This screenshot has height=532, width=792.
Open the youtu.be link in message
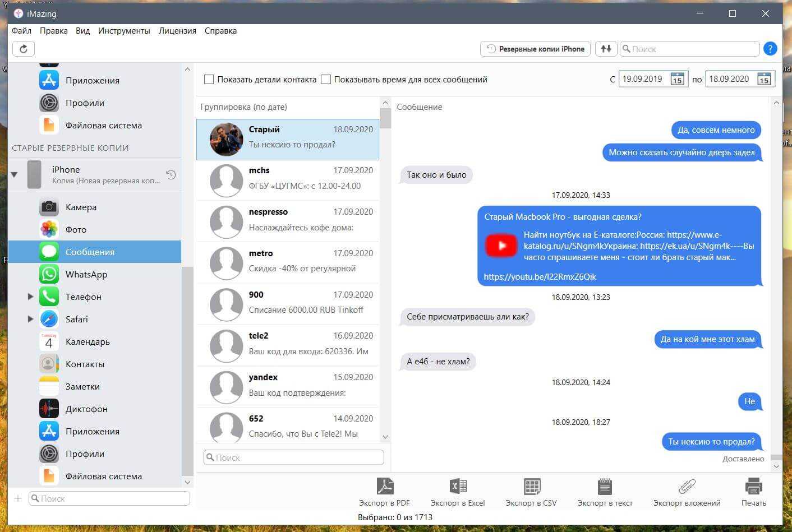(540, 276)
